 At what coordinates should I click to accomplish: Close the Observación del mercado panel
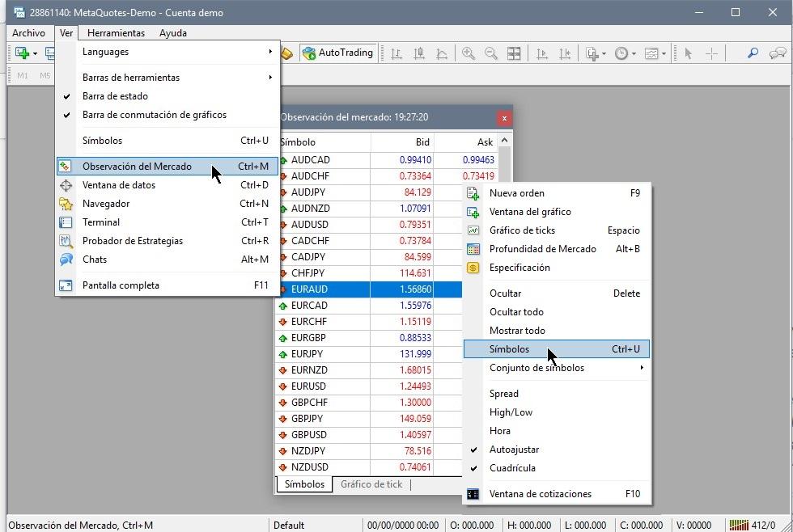click(504, 118)
